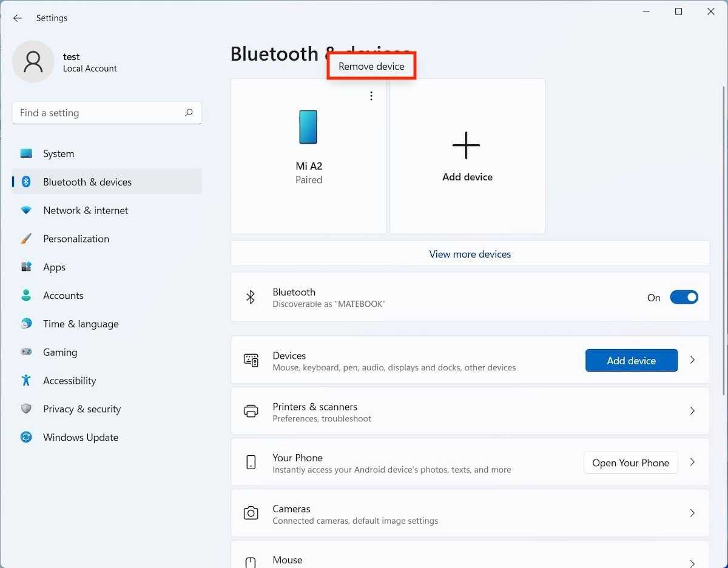
Task: Select Remove device from context menu
Action: [x=371, y=67]
